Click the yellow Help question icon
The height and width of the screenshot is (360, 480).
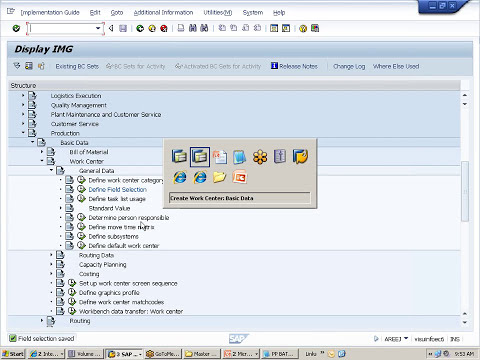[x=303, y=28]
